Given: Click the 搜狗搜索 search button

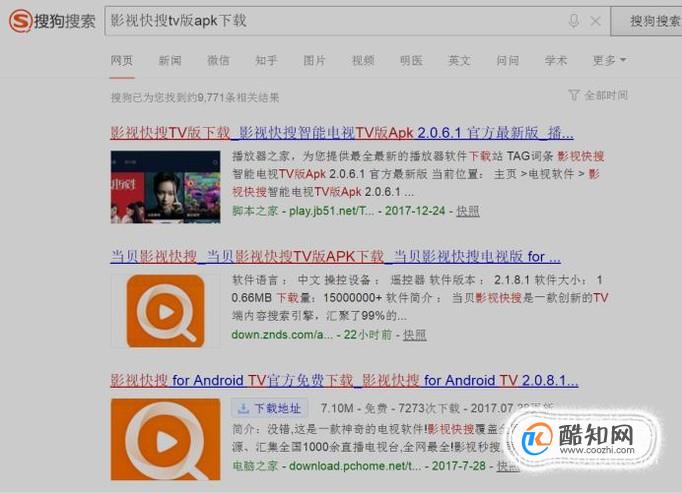Looking at the screenshot, I should click(x=647, y=21).
